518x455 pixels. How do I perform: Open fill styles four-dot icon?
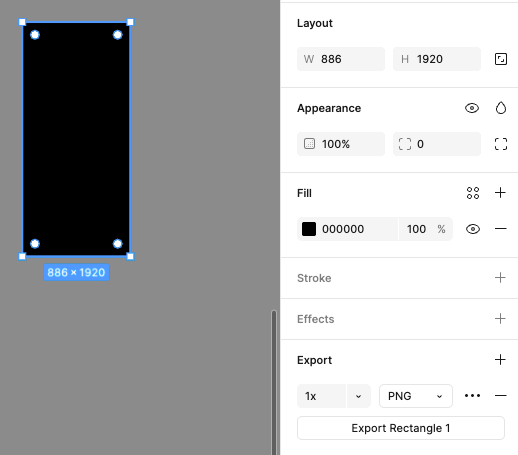click(x=473, y=193)
